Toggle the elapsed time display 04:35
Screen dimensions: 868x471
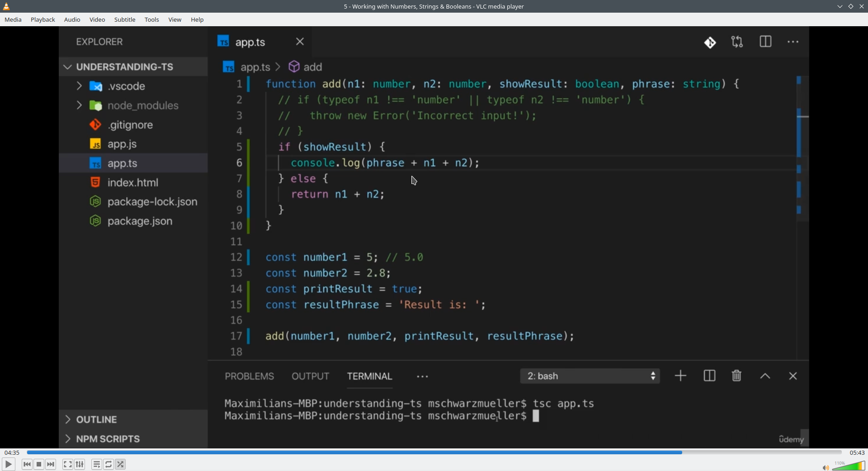[x=12, y=452]
